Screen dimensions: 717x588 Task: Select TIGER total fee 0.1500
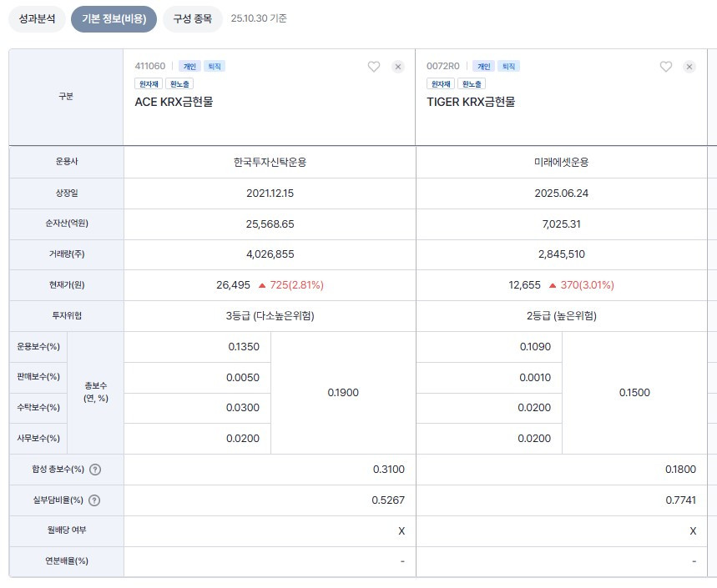pos(634,393)
